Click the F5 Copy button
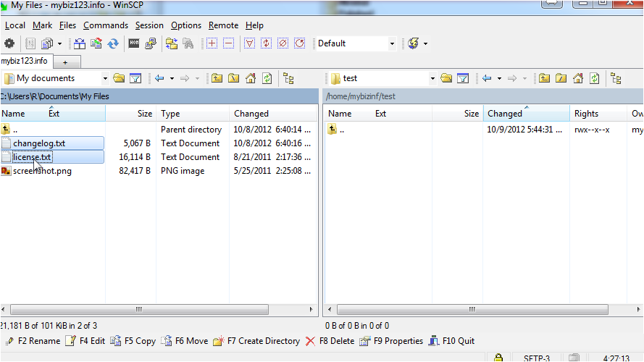 [133, 341]
